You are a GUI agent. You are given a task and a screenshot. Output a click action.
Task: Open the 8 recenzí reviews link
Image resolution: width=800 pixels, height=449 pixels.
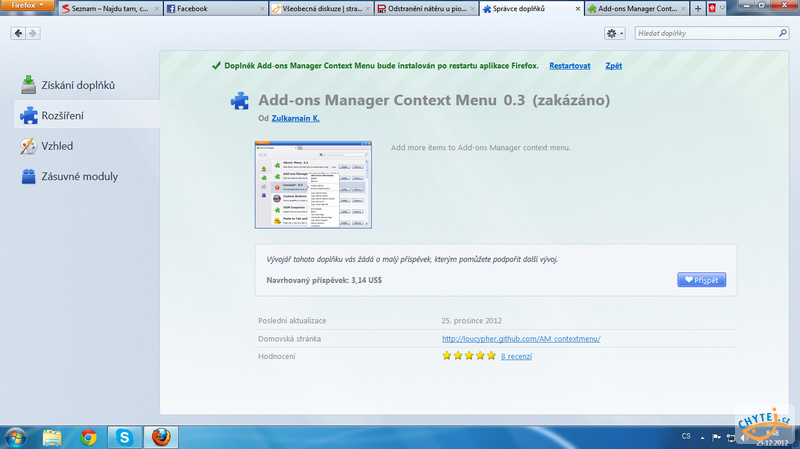(516, 357)
